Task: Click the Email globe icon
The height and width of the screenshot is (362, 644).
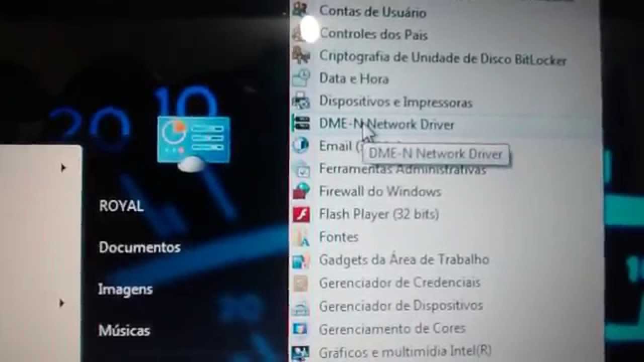Action: (301, 146)
